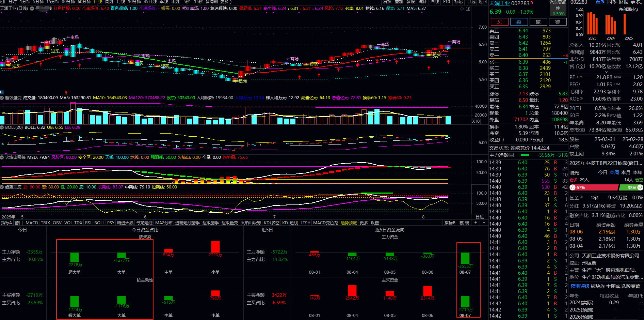Open indicator dropdown beside 天润工业(日线)

coord(32,9)
